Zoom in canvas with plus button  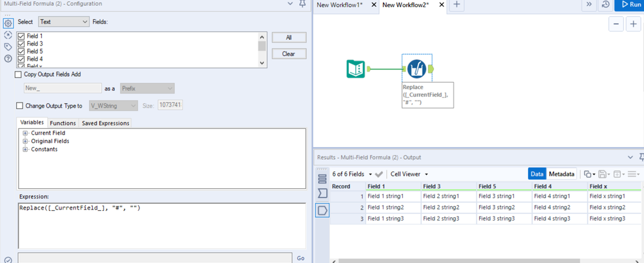[633, 24]
